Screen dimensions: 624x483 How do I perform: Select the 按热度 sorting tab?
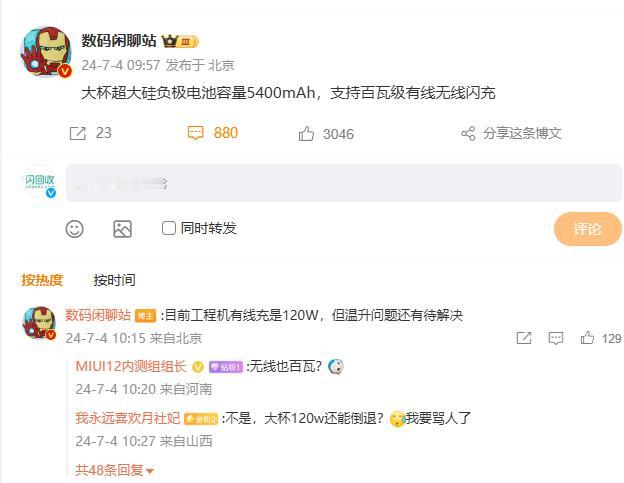coord(42,280)
